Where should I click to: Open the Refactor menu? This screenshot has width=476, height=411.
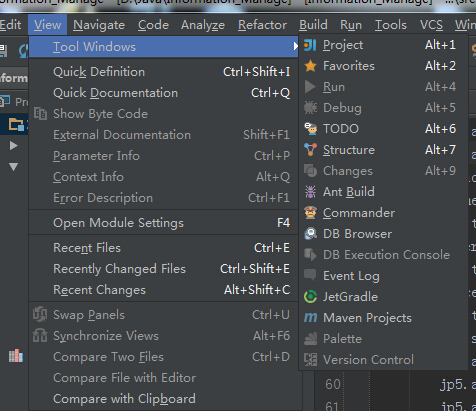[262, 25]
